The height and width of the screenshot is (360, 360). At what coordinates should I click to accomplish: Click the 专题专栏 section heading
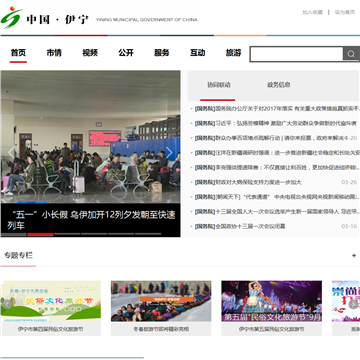coord(18,256)
